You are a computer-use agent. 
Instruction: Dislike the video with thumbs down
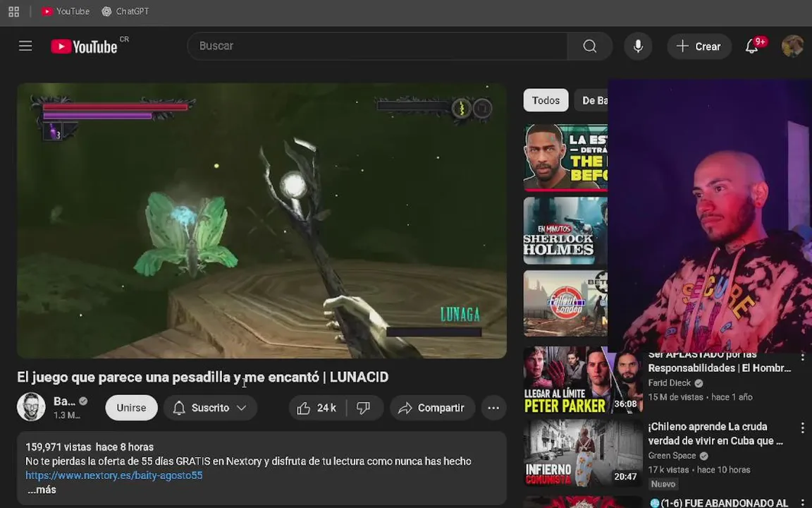364,408
